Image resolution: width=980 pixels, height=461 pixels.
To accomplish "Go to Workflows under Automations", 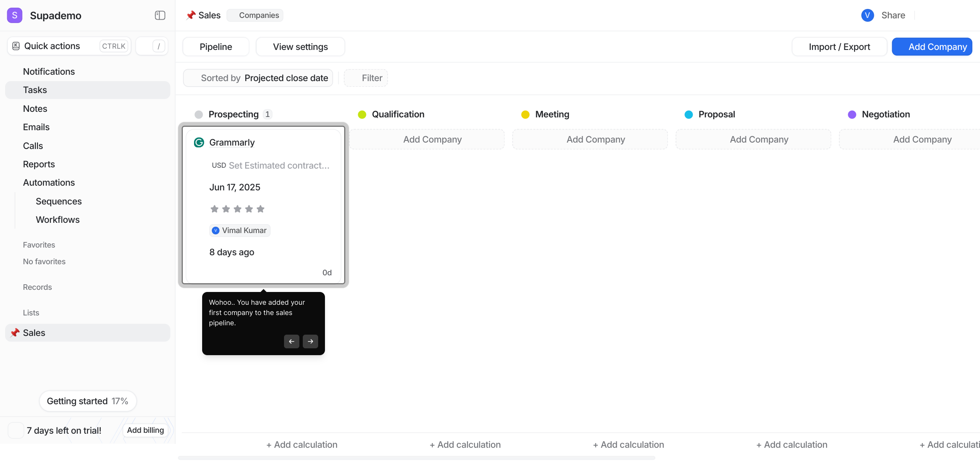I will [x=58, y=220].
